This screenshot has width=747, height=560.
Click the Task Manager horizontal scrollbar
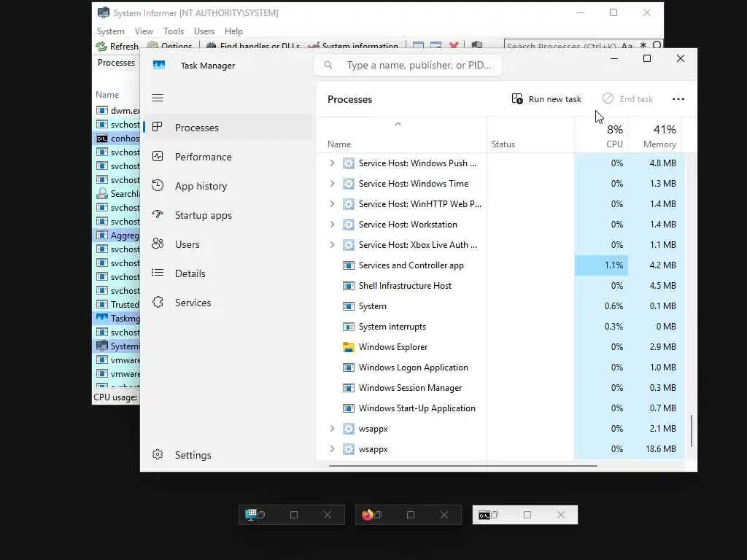coord(462,466)
